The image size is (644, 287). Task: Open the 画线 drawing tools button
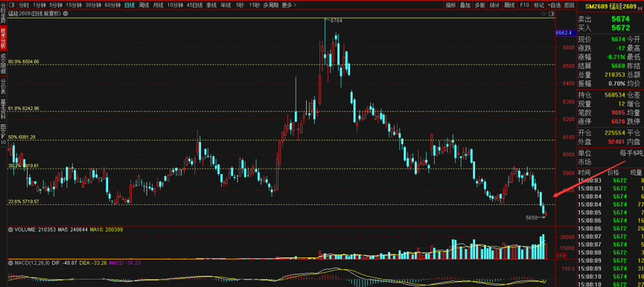(509, 5)
